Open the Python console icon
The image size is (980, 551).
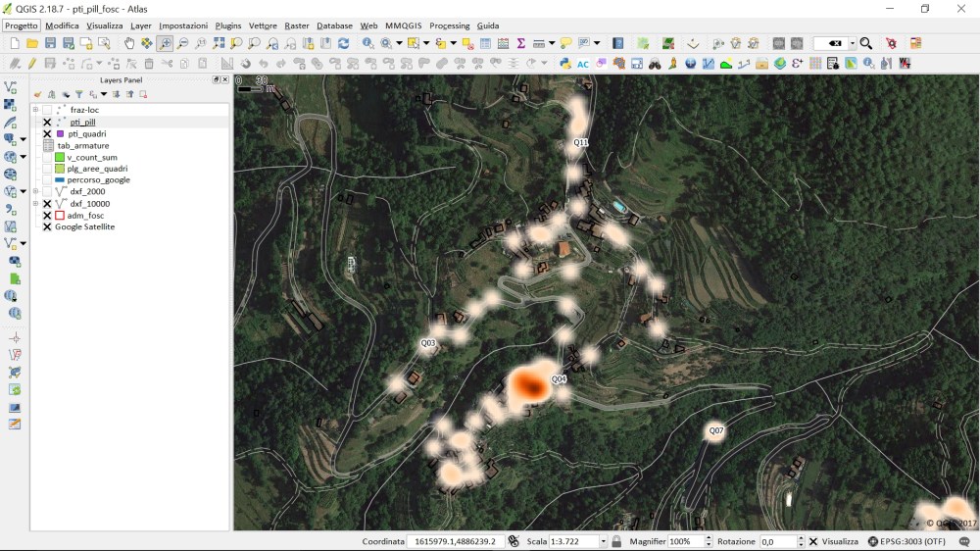565,64
